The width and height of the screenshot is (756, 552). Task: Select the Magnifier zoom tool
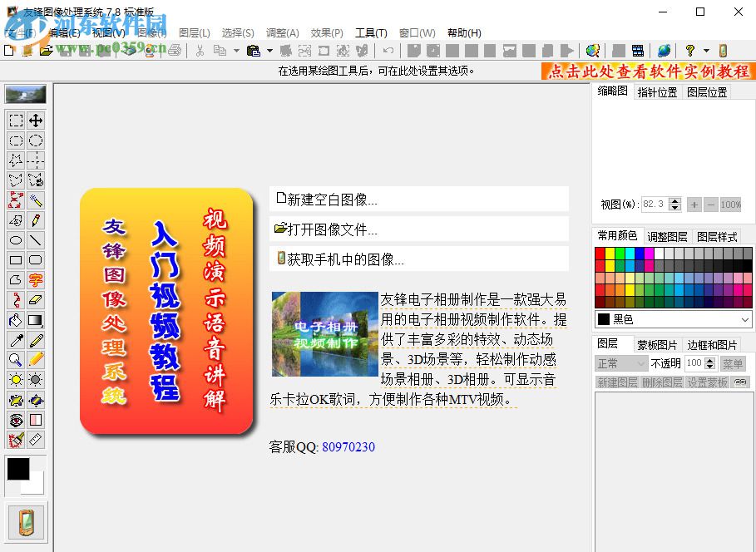(x=14, y=360)
